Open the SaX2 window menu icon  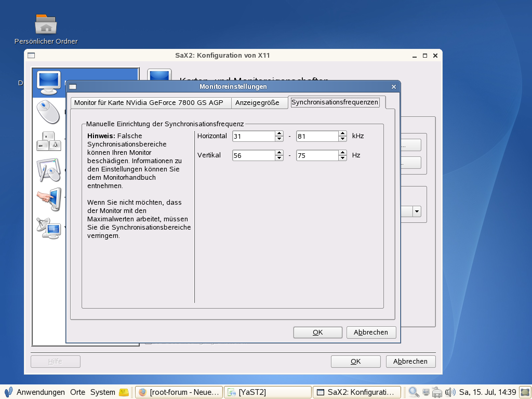pos(31,55)
